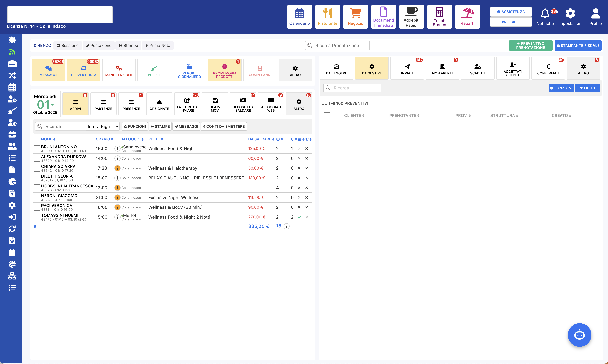Open the MESSAGGI tile
The height and width of the screenshot is (364, 608).
coord(48,70)
